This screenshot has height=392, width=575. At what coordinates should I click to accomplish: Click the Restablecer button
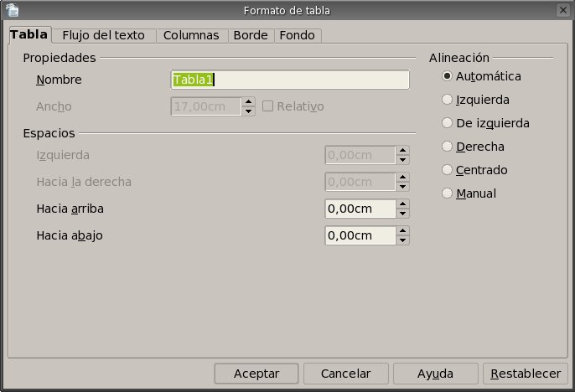[526, 373]
